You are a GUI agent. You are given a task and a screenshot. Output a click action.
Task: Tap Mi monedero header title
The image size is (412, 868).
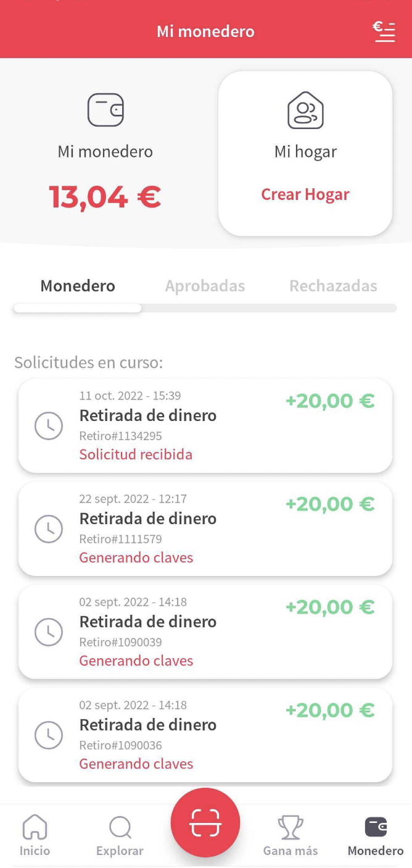click(x=205, y=31)
